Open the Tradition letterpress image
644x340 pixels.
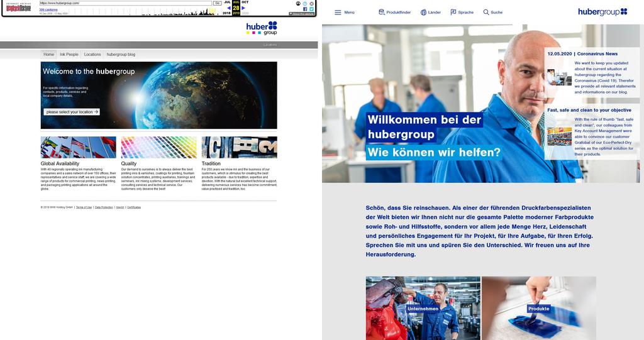[240, 147]
